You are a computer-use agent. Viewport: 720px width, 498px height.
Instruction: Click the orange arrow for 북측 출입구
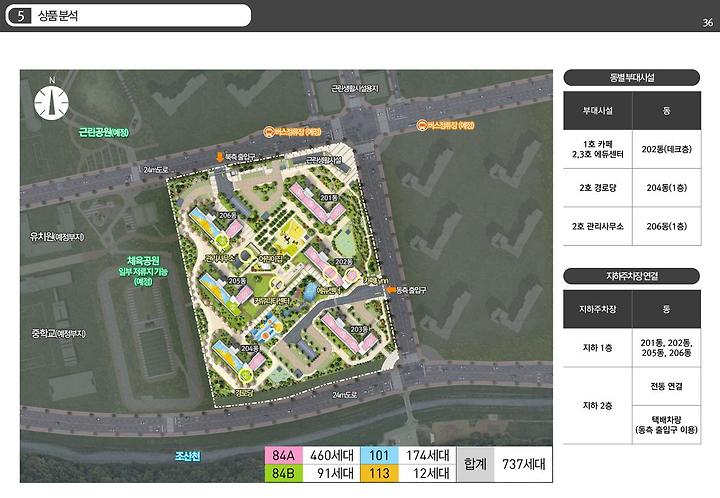[219, 157]
